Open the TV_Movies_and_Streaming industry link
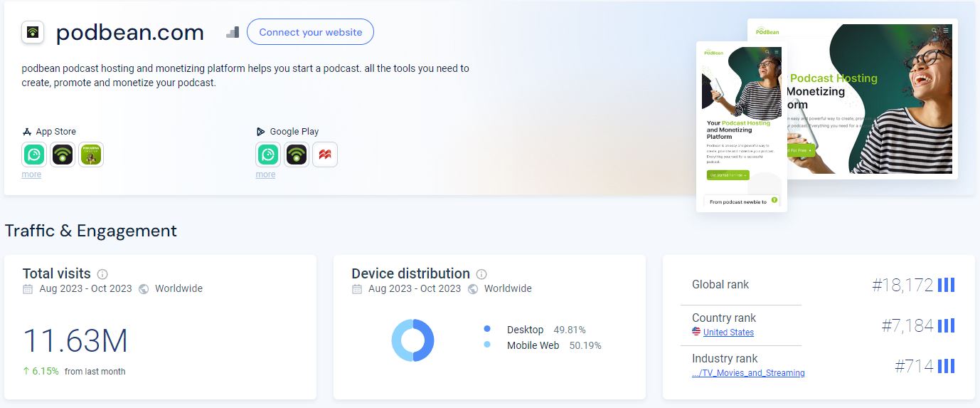 click(x=748, y=373)
